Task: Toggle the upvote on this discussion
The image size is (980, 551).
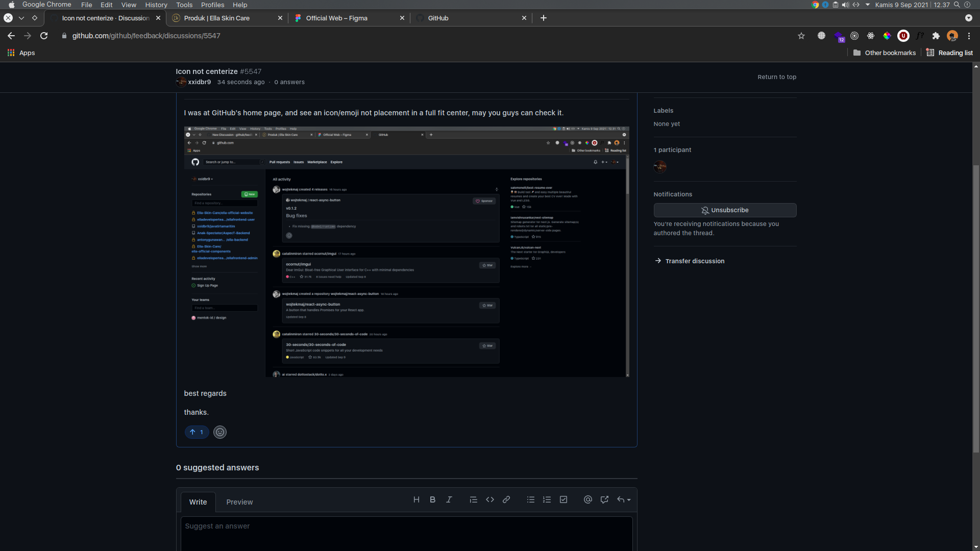Action: (x=197, y=432)
